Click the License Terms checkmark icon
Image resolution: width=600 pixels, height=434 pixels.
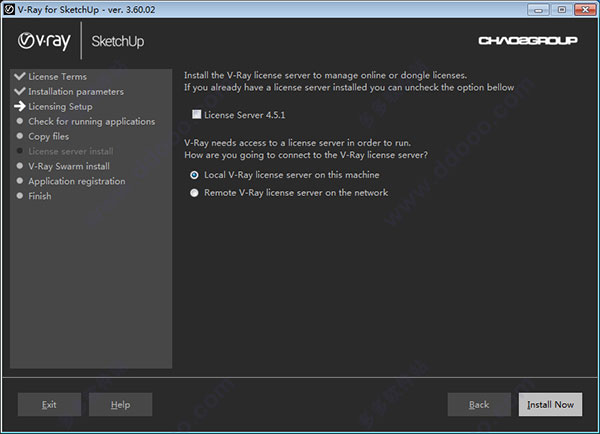20,76
